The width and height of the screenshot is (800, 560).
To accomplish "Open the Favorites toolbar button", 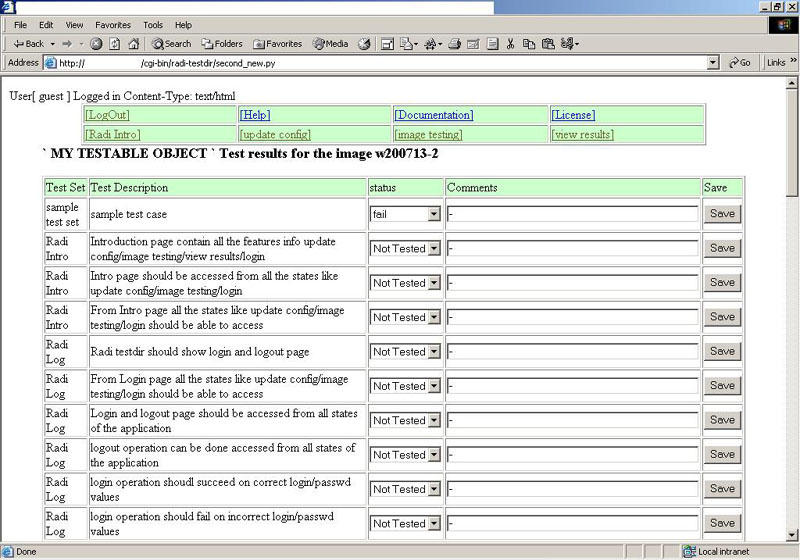I will [x=278, y=44].
